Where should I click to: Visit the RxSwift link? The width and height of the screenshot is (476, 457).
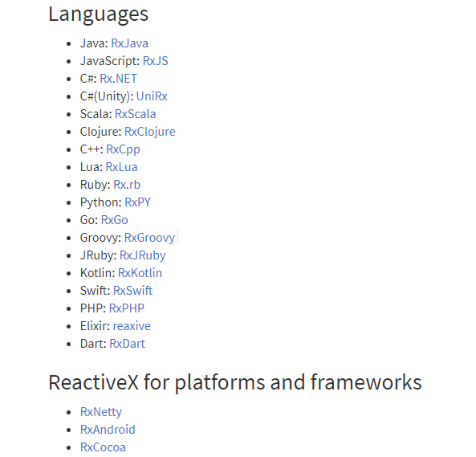click(x=133, y=290)
